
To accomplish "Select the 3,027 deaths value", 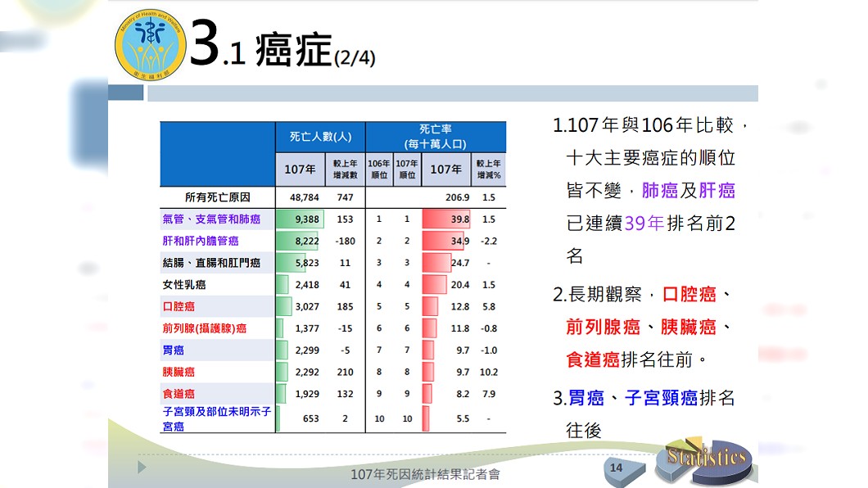I will pyautogui.click(x=307, y=306).
